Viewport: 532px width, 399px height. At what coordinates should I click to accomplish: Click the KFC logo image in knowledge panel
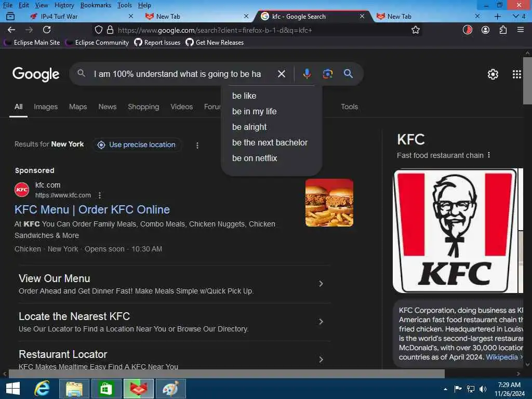coord(455,231)
